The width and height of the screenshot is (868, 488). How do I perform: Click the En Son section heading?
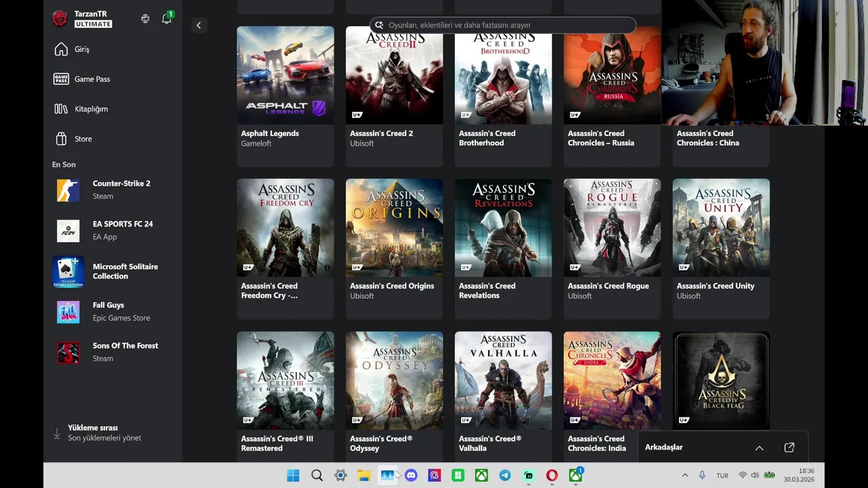pyautogui.click(x=64, y=165)
